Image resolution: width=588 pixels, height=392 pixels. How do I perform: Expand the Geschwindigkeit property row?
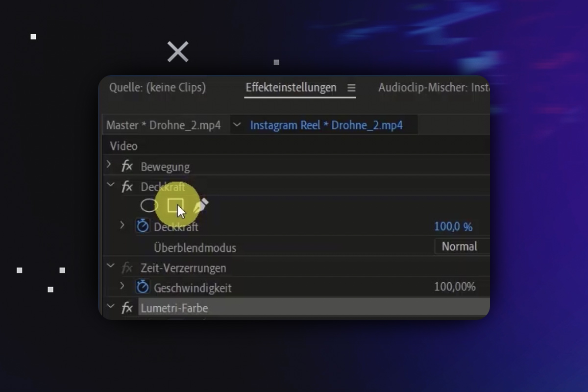[x=122, y=285]
